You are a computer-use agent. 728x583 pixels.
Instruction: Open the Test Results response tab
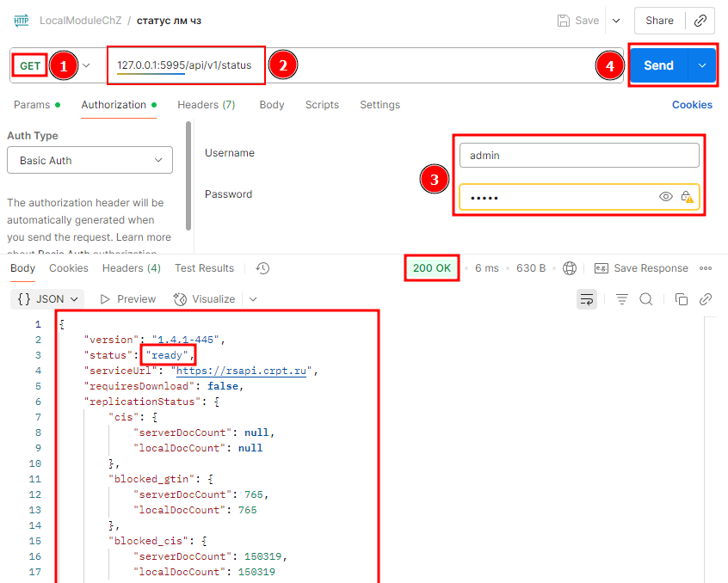click(x=204, y=268)
